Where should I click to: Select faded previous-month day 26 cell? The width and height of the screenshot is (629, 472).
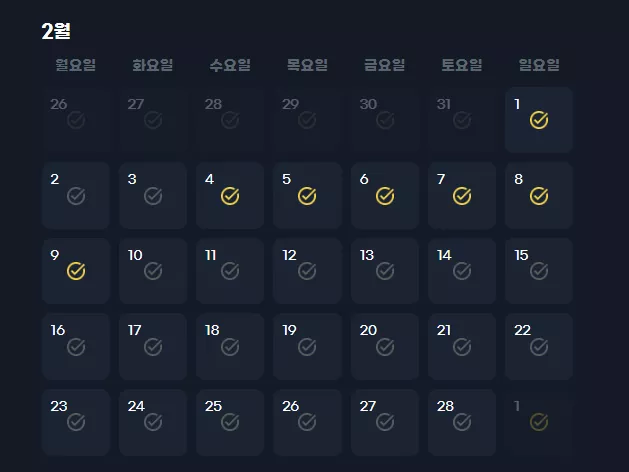pyautogui.click(x=76, y=120)
